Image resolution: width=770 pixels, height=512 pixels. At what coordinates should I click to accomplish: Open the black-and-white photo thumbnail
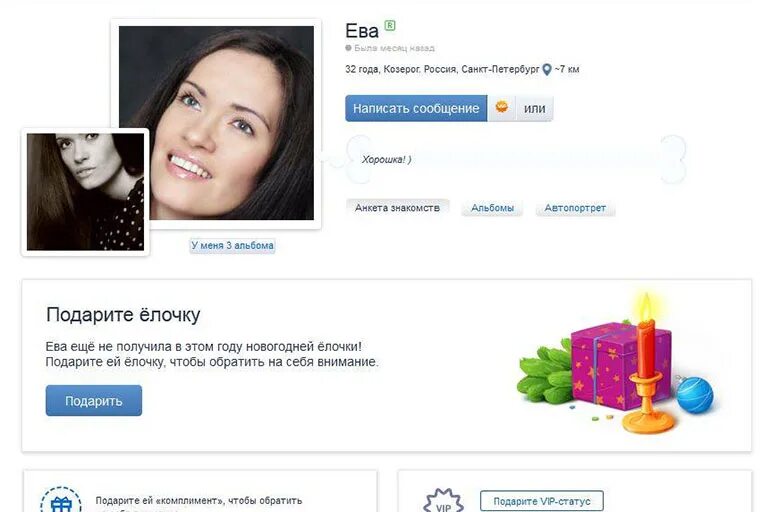tap(85, 192)
